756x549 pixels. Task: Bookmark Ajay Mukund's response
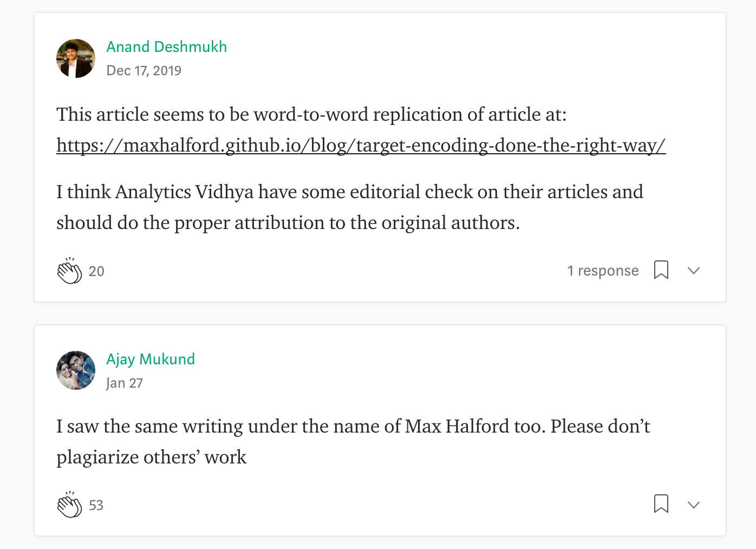click(661, 504)
